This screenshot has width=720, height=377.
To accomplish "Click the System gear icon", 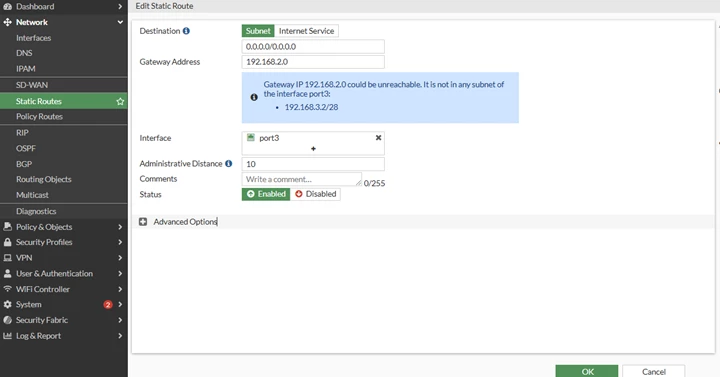I will 7,304.
